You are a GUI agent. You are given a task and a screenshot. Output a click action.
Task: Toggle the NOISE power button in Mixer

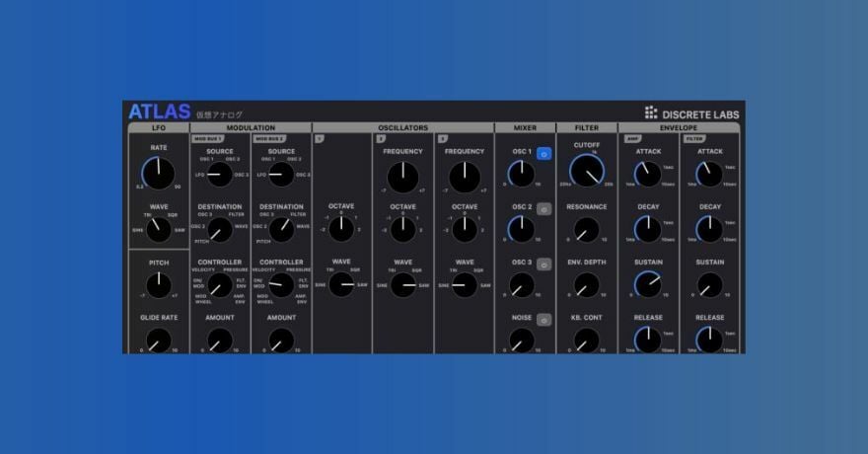(544, 320)
